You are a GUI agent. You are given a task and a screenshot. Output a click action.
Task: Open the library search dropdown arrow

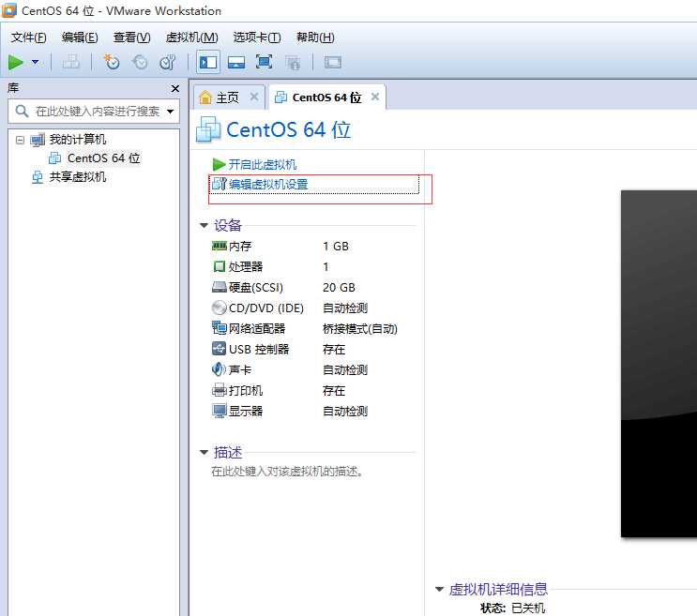[x=170, y=112]
